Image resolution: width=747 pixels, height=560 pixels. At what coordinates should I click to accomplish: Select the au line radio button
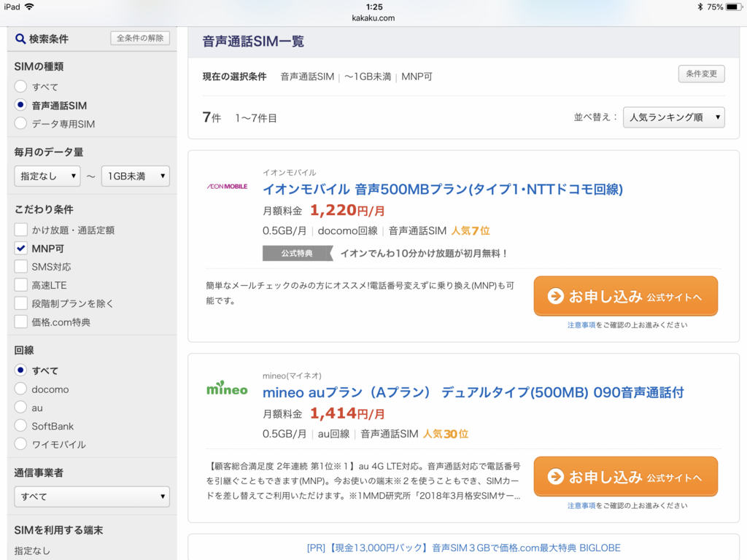click(20, 407)
